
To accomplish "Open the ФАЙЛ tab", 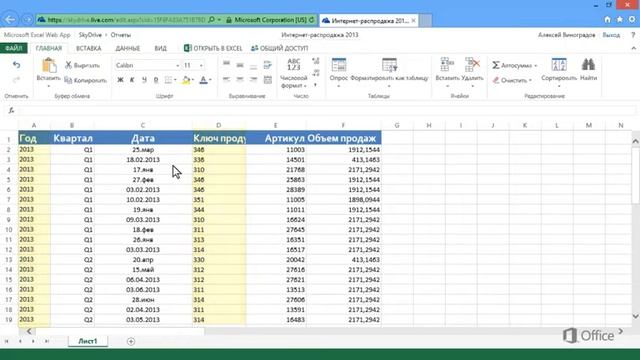I will point(13,48).
